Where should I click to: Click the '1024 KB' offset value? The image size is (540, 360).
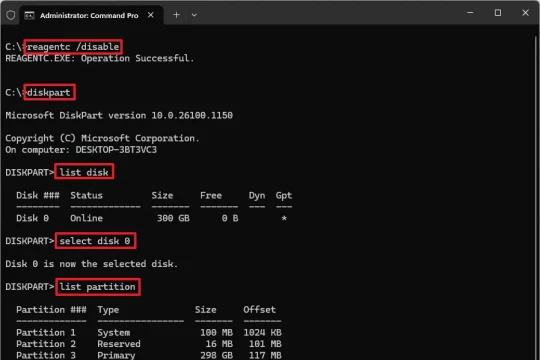pos(262,332)
